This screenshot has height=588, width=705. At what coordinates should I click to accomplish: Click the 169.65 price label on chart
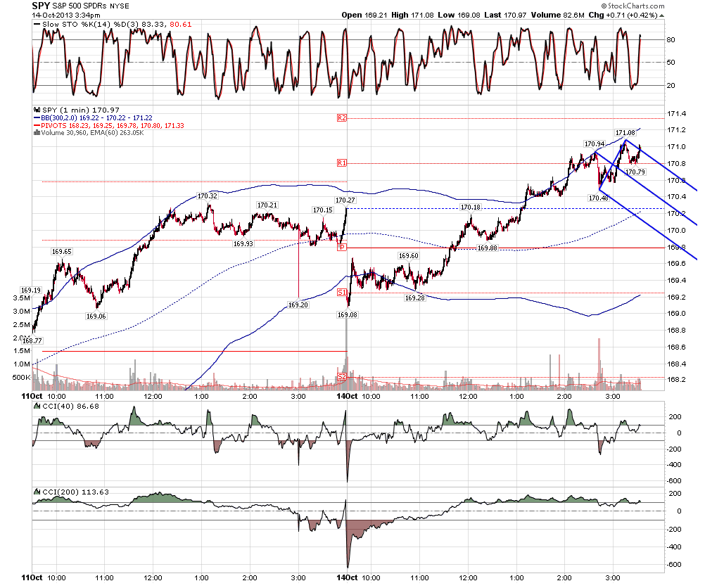[62, 252]
